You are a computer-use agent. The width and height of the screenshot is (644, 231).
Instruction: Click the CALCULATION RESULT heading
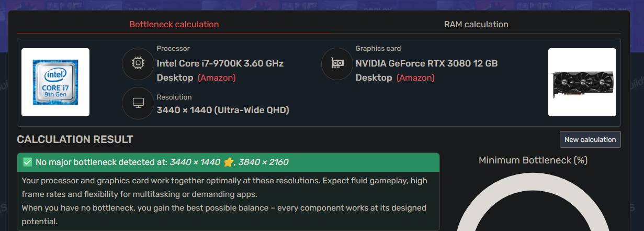(75, 139)
